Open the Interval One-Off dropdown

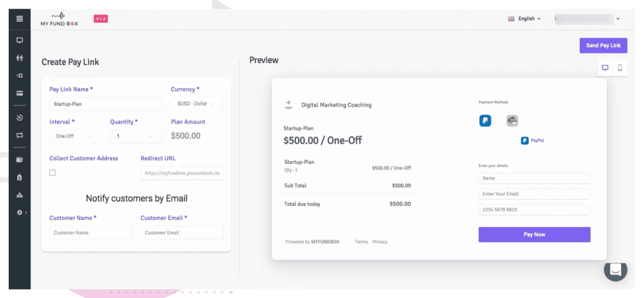tap(76, 136)
